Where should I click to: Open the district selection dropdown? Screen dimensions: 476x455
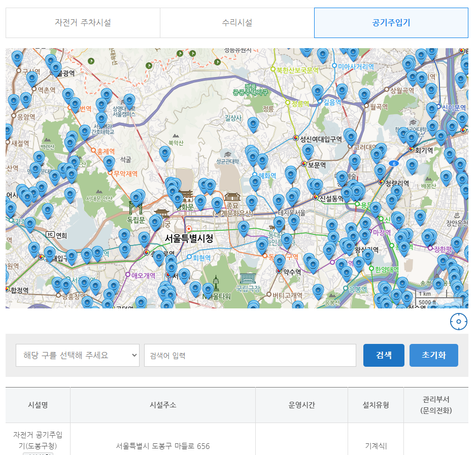(x=77, y=355)
